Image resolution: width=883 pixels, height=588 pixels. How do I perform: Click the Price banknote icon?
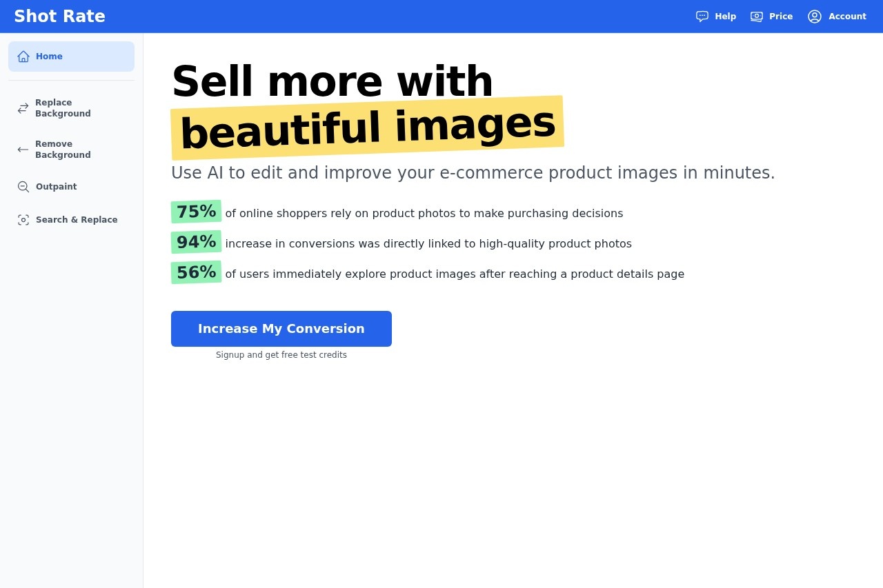pos(757,17)
